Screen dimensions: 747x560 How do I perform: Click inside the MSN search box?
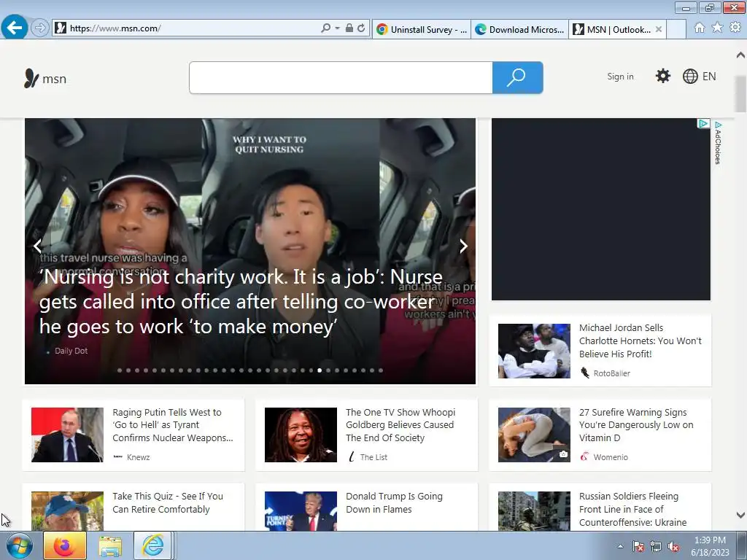click(341, 77)
